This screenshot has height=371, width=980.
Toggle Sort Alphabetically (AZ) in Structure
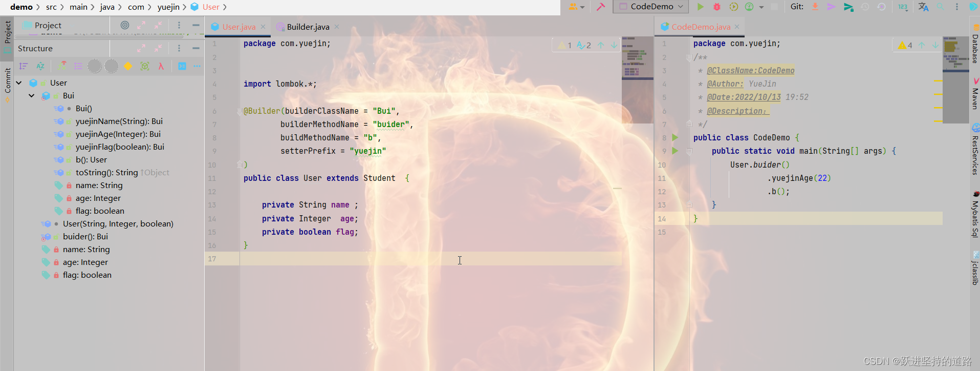[40, 66]
